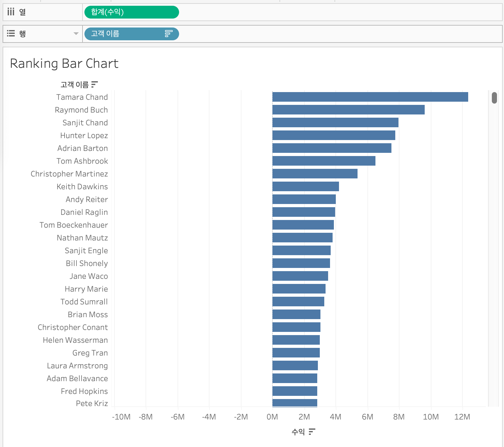Screen dimensions: 504x447
Task: Click the 고객 이름 column header
Action: [75, 84]
